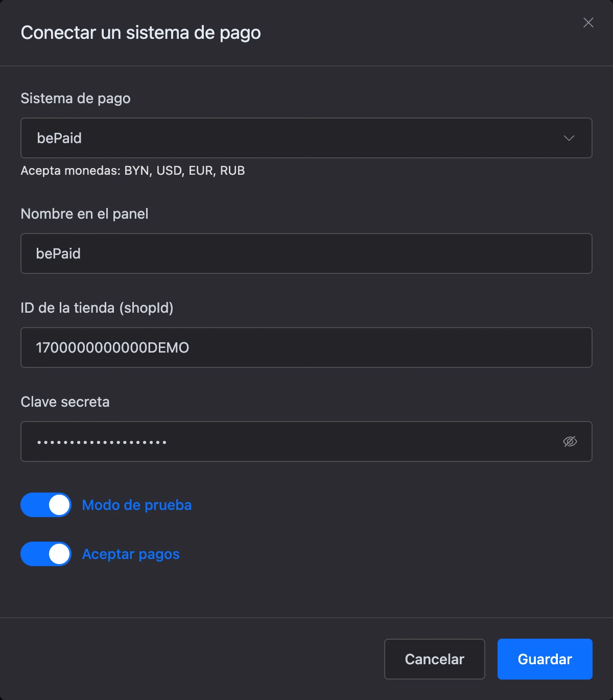
Task: Click the Clave secreta label
Action: tap(65, 402)
